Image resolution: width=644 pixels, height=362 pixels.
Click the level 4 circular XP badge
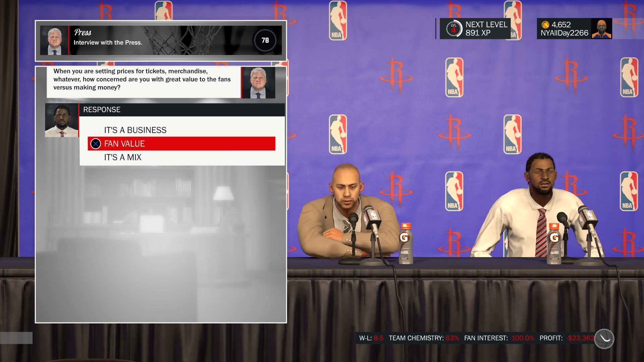453,29
